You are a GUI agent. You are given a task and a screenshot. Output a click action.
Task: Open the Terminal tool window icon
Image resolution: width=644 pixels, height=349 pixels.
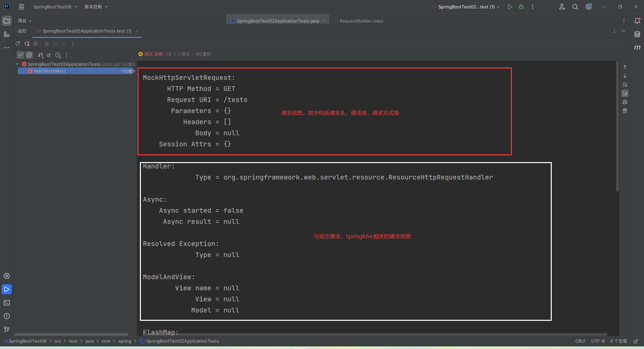click(7, 303)
